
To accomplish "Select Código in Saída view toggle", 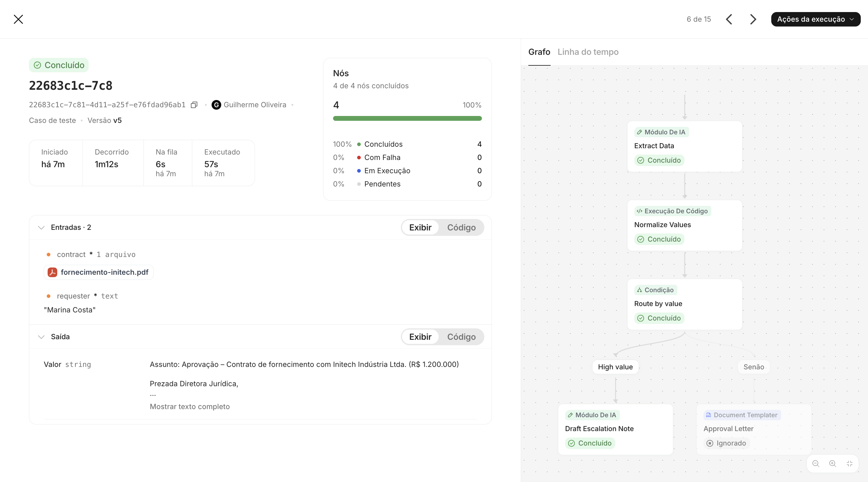I will pos(461,337).
